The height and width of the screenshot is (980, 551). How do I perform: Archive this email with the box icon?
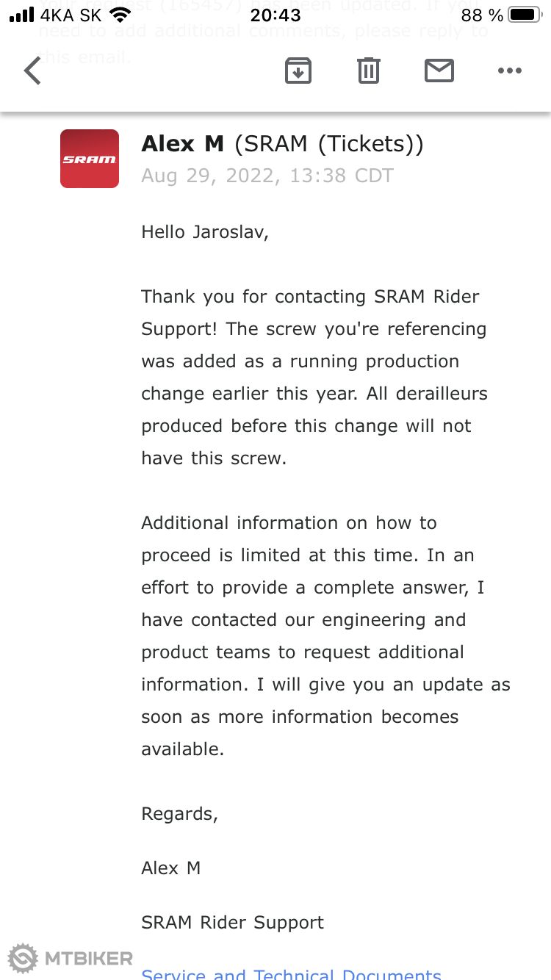298,71
